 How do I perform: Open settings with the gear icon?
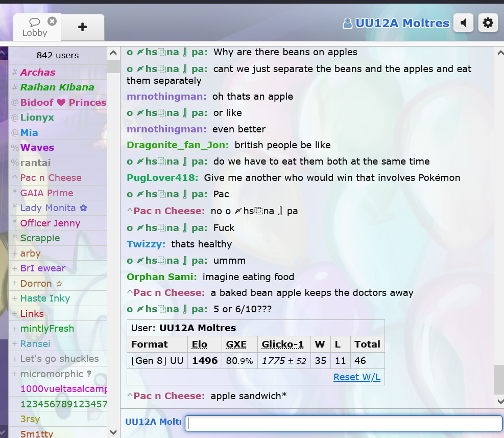pyautogui.click(x=488, y=22)
